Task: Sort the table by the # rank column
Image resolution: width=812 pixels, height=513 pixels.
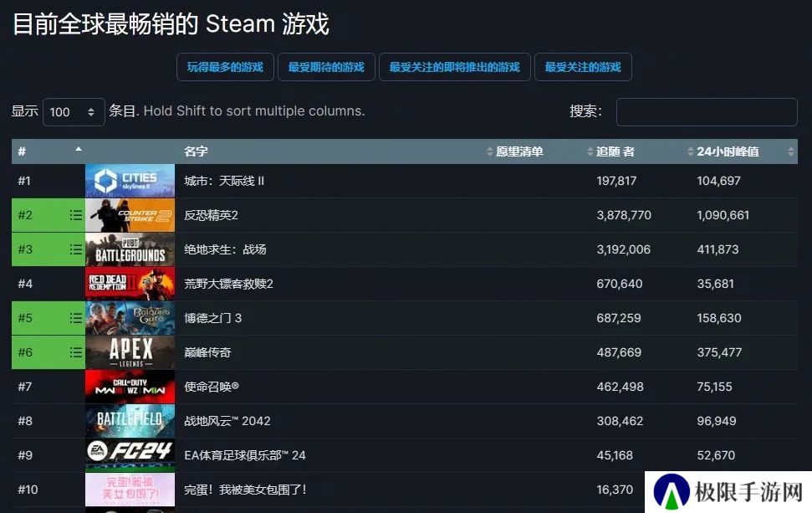Action: [x=49, y=151]
